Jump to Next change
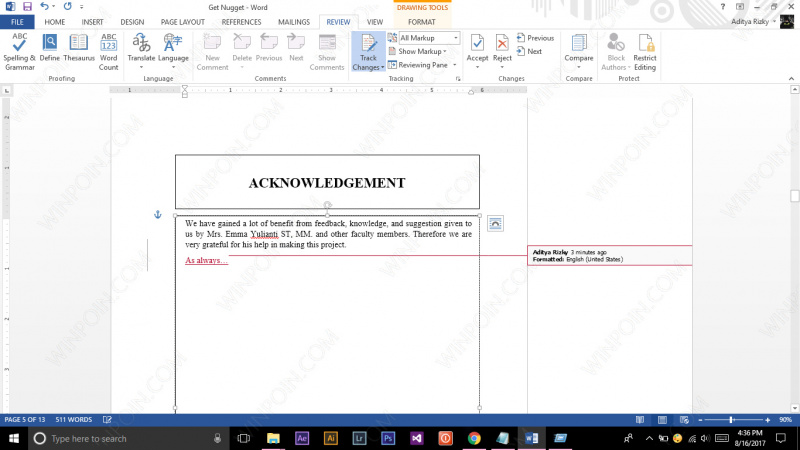Screen dimensions: 800x450 pyautogui.click(x=529, y=51)
